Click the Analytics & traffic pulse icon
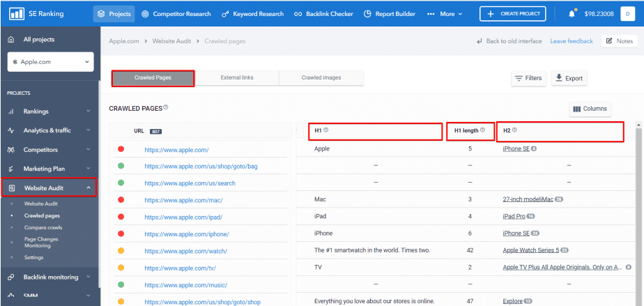Viewport: 644px width, 306px height. pos(11,130)
